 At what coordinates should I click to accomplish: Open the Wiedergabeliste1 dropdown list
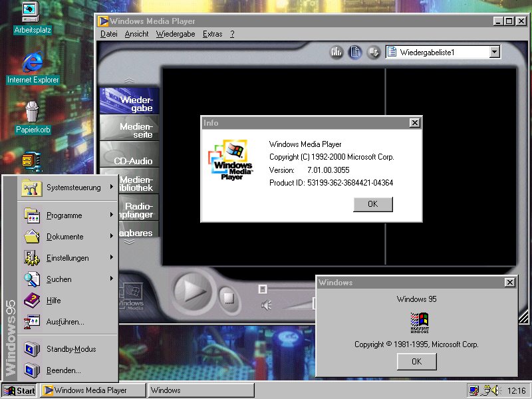pyautogui.click(x=494, y=52)
